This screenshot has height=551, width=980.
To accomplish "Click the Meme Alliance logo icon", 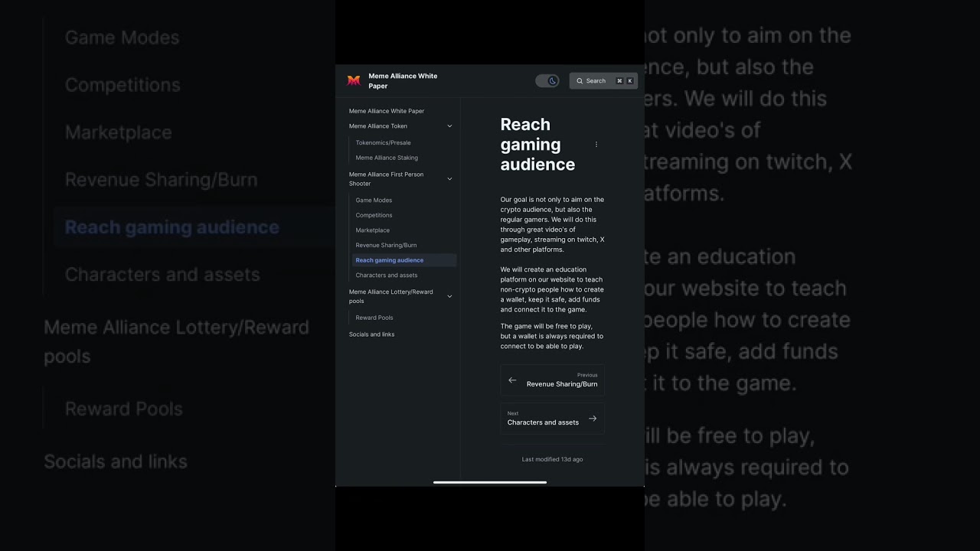I will tap(354, 80).
